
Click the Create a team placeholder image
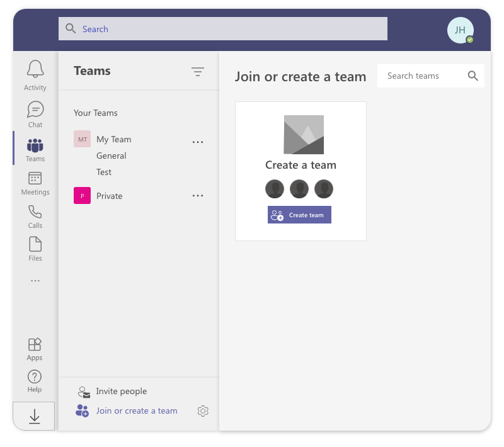pyautogui.click(x=304, y=135)
